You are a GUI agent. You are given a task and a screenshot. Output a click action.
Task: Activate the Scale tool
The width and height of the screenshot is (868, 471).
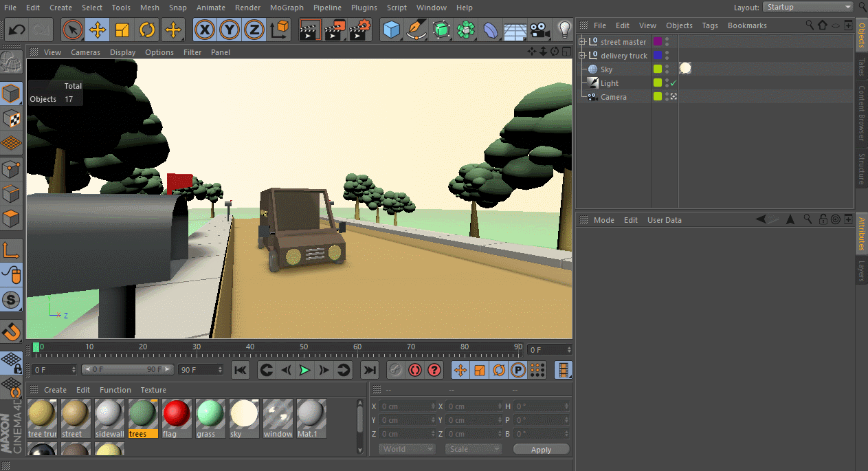122,30
